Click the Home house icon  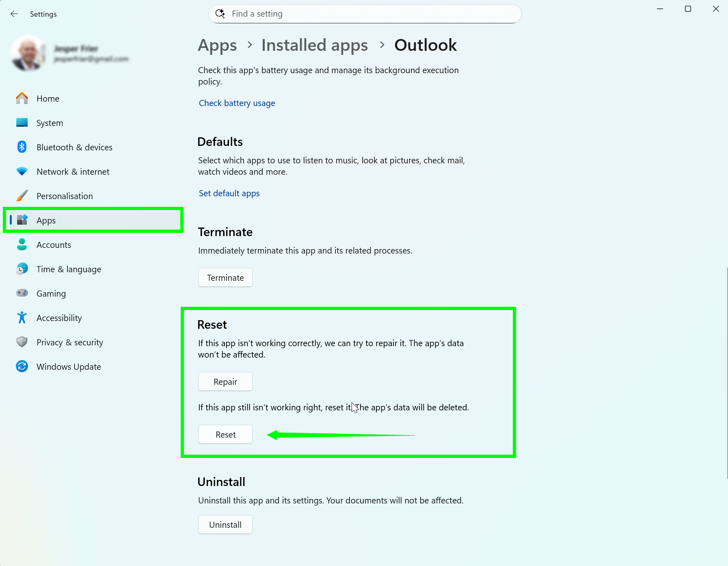click(22, 98)
